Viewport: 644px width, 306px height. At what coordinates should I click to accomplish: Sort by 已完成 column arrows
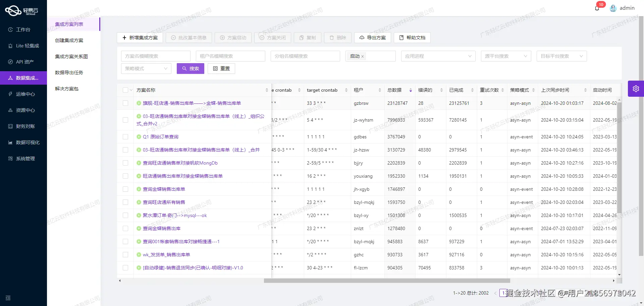[472, 90]
